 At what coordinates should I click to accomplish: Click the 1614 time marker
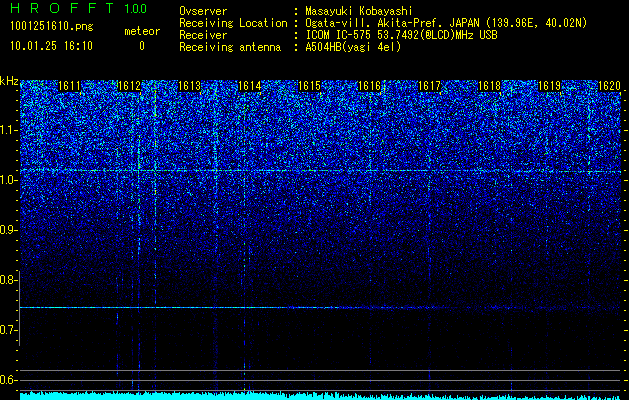point(250,85)
